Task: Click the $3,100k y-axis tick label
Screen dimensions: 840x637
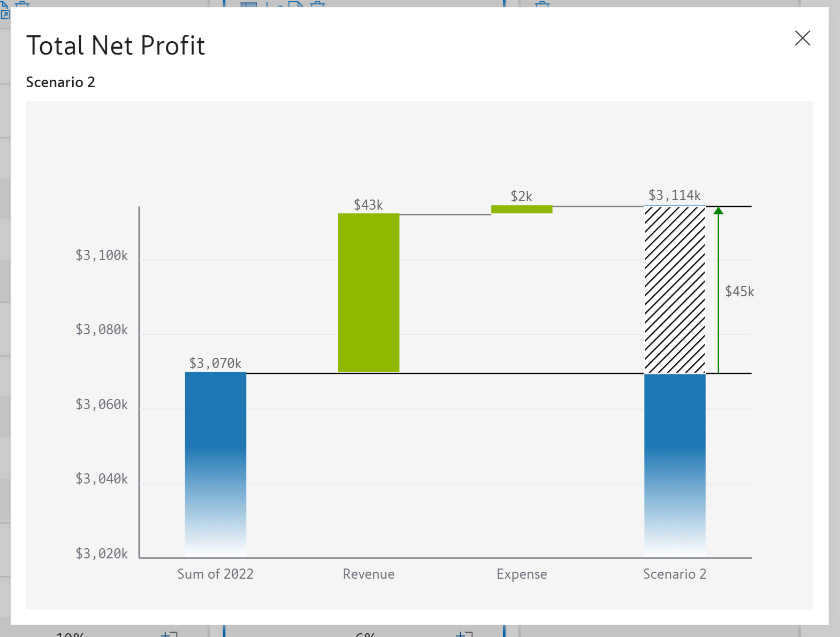Action: (x=102, y=255)
